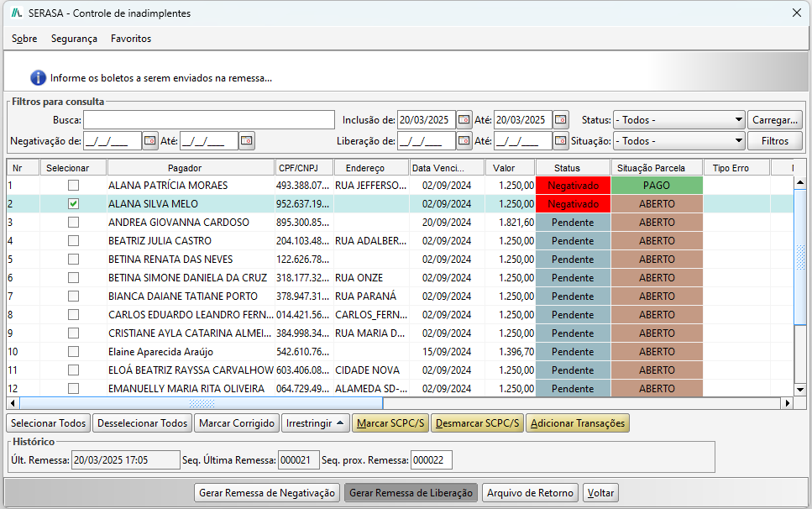Open calendar picker for Negativação Até date

tap(247, 140)
